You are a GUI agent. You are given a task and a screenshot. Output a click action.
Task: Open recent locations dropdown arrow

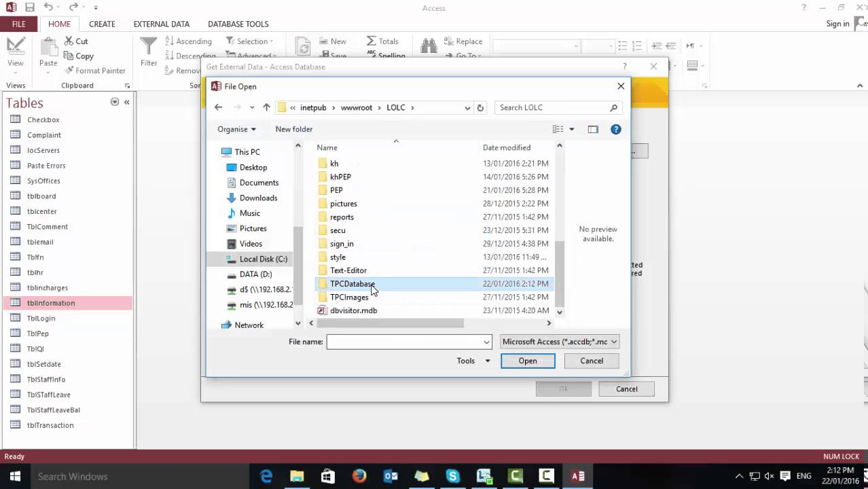252,107
